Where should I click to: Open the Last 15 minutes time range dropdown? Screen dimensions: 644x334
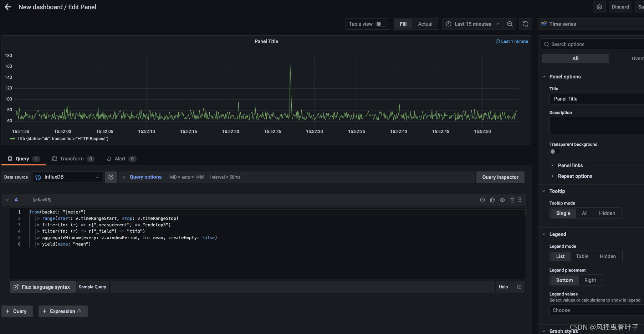(x=472, y=24)
